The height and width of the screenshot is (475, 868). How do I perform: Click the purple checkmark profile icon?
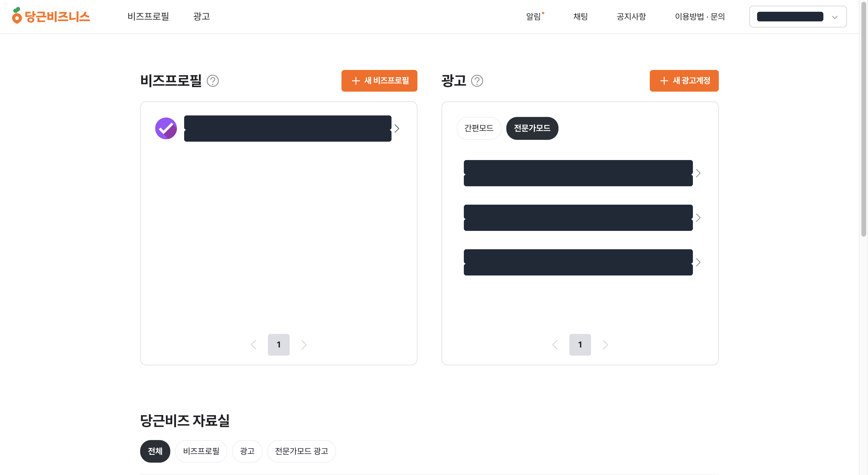166,128
